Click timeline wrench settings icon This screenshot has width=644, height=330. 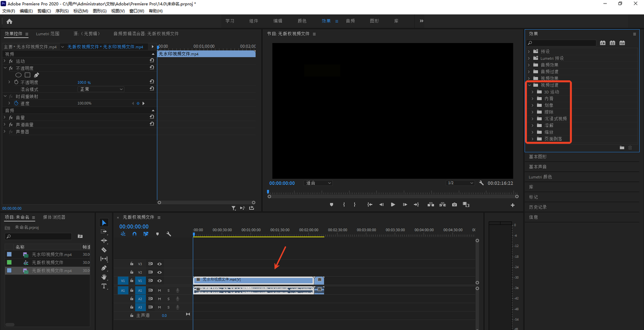[169, 234]
